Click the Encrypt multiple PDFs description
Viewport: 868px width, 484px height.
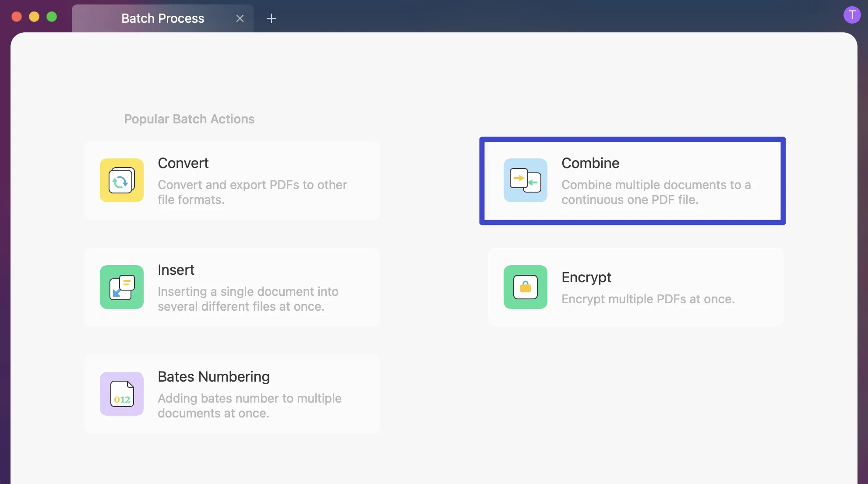[x=648, y=299]
